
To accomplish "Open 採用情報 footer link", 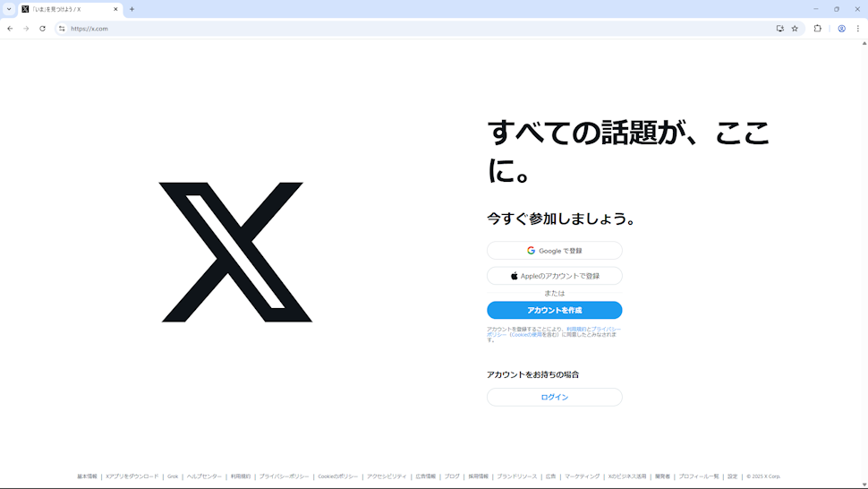I will 478,476.
